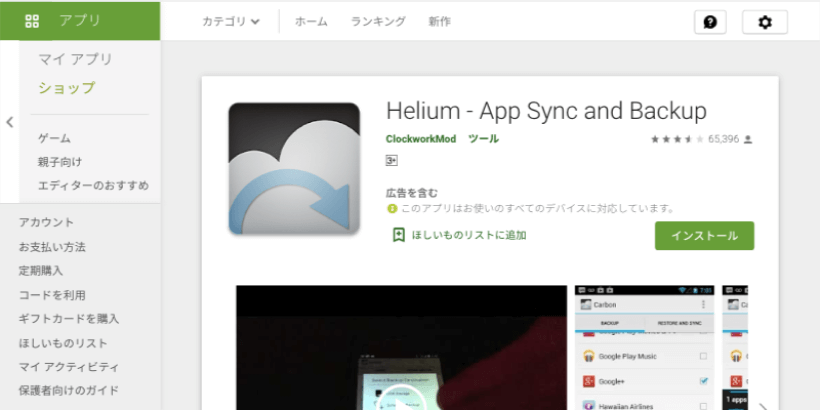Image resolution: width=820 pixels, height=410 pixels.
Task: Click the wishlist bookmark icon
Action: pyautogui.click(x=398, y=235)
